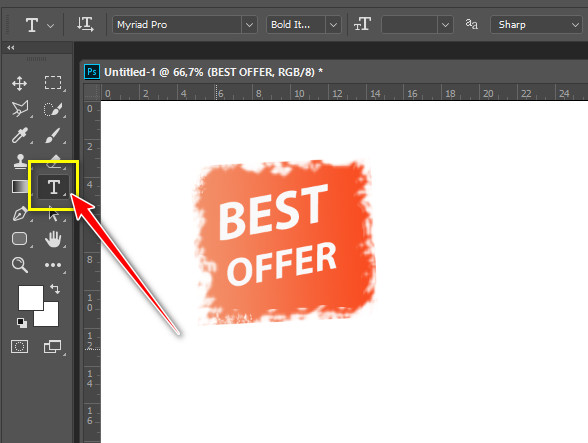Image resolution: width=588 pixels, height=443 pixels.
Task: Choose the Pen tool
Action: [20, 214]
